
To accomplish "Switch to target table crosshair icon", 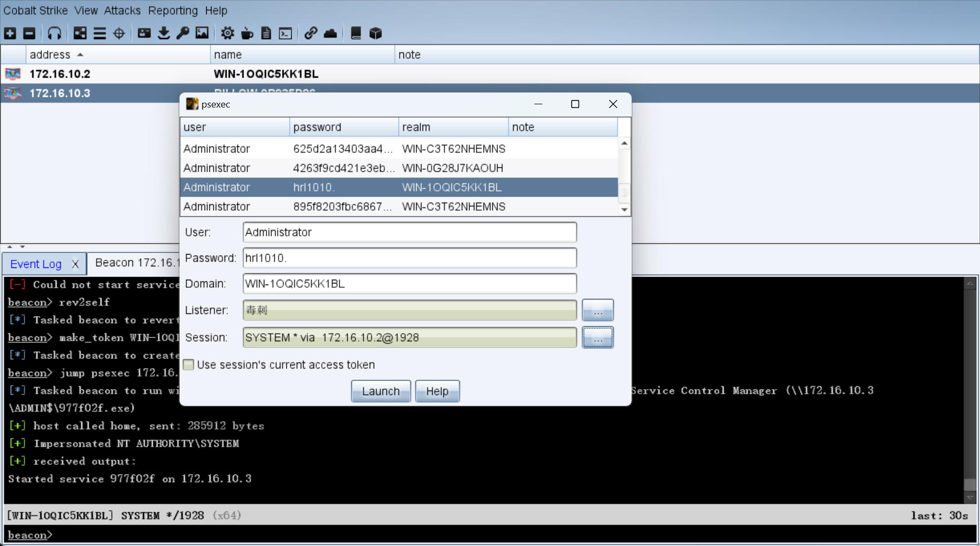I will (119, 33).
